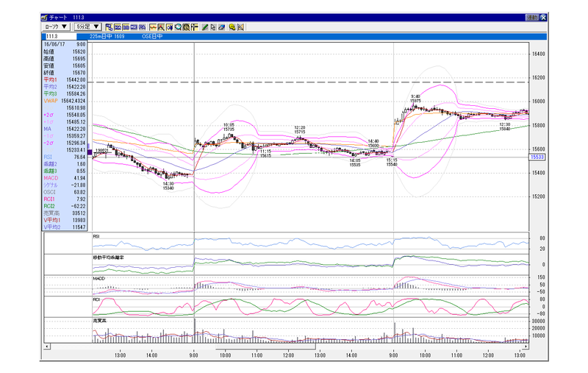Image resolution: width=588 pixels, height=373 pixels.
Task: Open the ローソク chart type dropdown
Action: [x=56, y=26]
